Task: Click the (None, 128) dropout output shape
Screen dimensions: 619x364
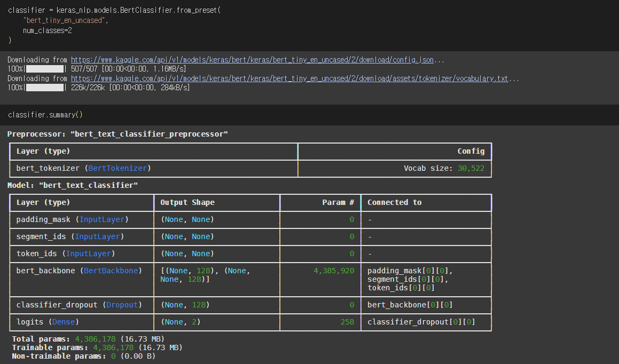Action: tap(185, 305)
